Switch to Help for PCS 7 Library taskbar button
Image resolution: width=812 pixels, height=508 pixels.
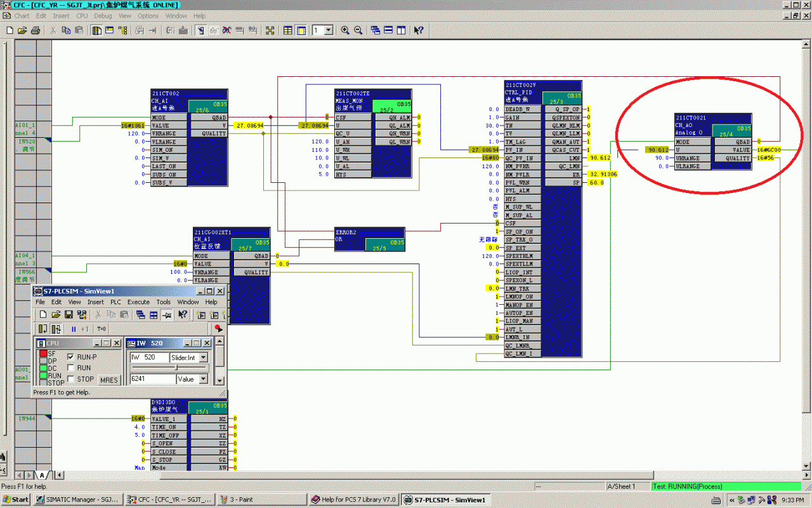coord(353,500)
